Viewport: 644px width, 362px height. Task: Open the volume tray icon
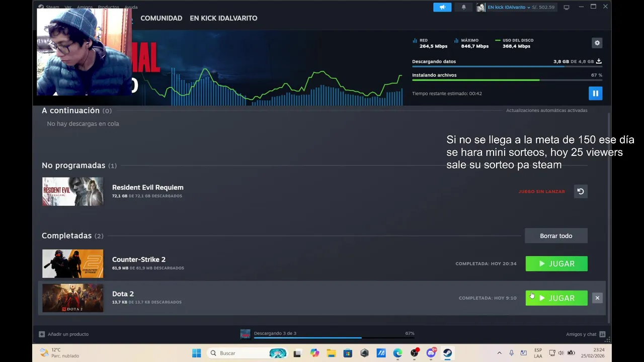pyautogui.click(x=561, y=353)
